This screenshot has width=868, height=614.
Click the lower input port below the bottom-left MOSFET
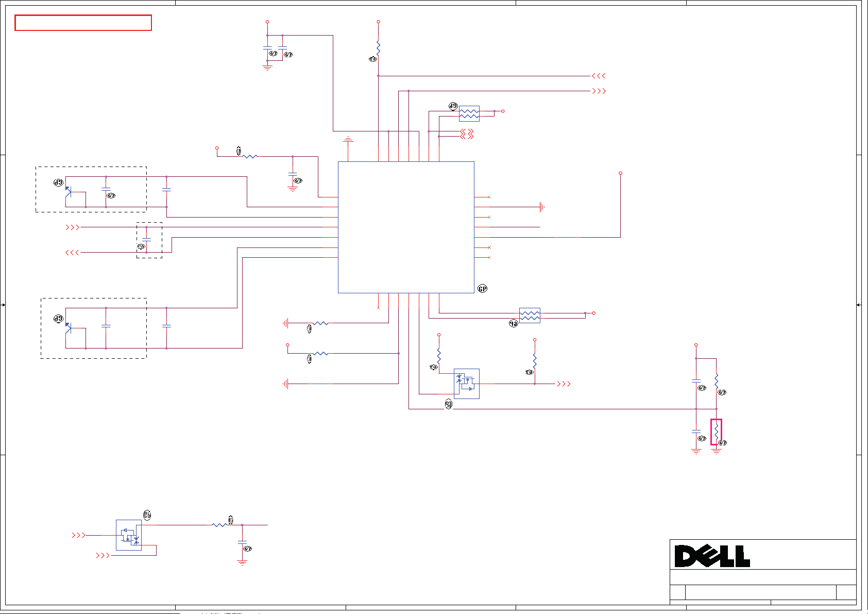pos(103,555)
